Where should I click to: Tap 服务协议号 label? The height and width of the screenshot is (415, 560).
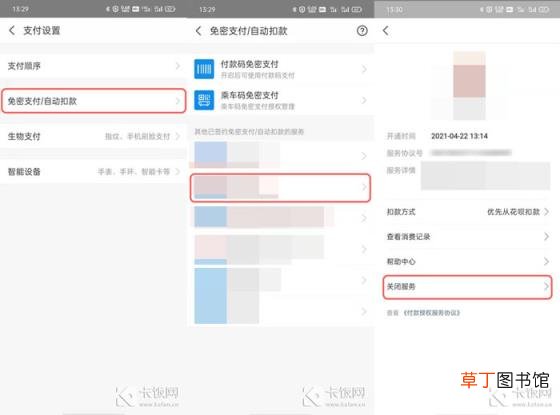click(x=404, y=153)
